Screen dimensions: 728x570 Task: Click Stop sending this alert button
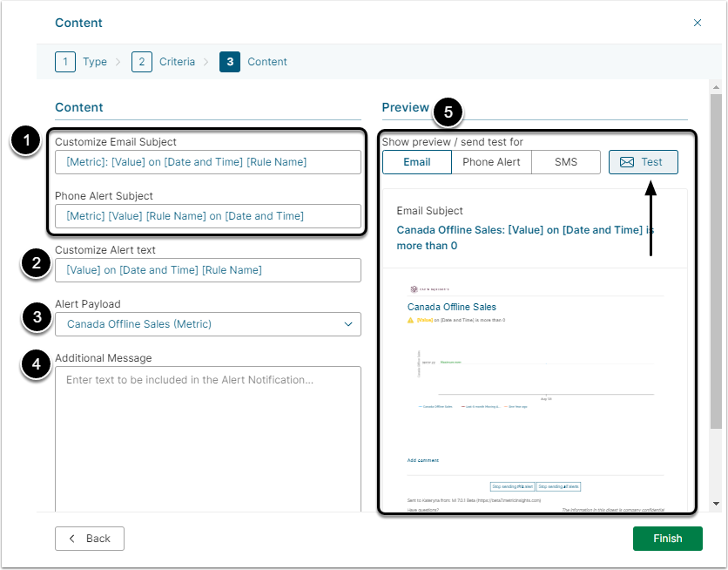512,486
